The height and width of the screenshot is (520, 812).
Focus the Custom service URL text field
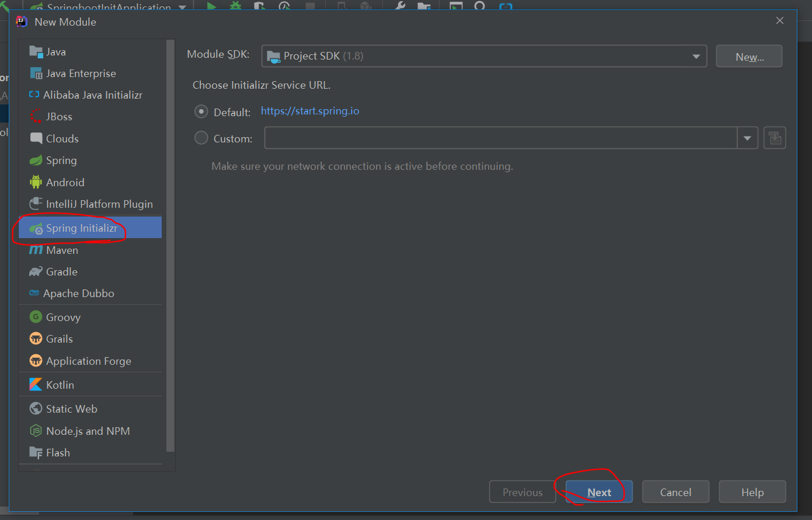(501, 138)
